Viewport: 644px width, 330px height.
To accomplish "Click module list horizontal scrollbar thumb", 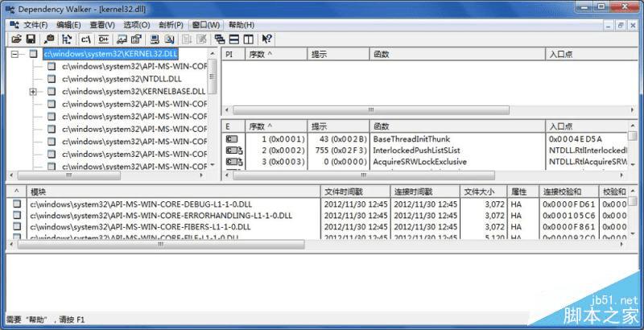I will tap(161, 245).
